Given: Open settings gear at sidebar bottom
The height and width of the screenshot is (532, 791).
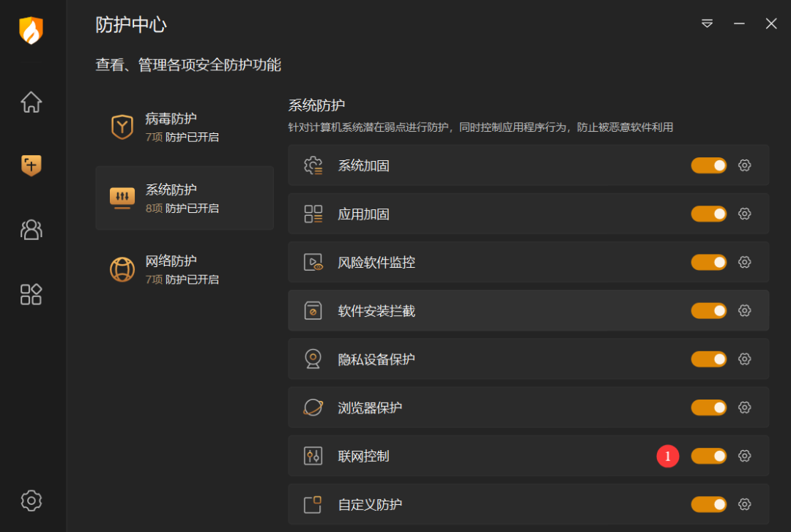Looking at the screenshot, I should point(31,501).
